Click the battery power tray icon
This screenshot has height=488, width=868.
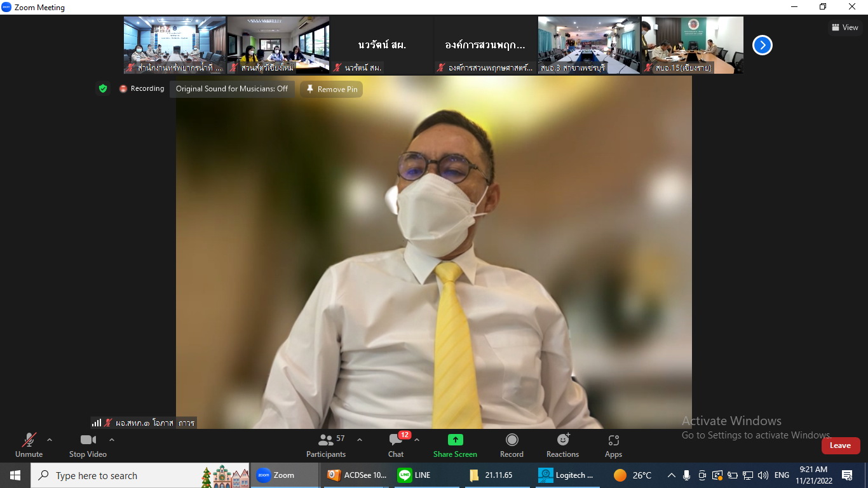tap(732, 475)
